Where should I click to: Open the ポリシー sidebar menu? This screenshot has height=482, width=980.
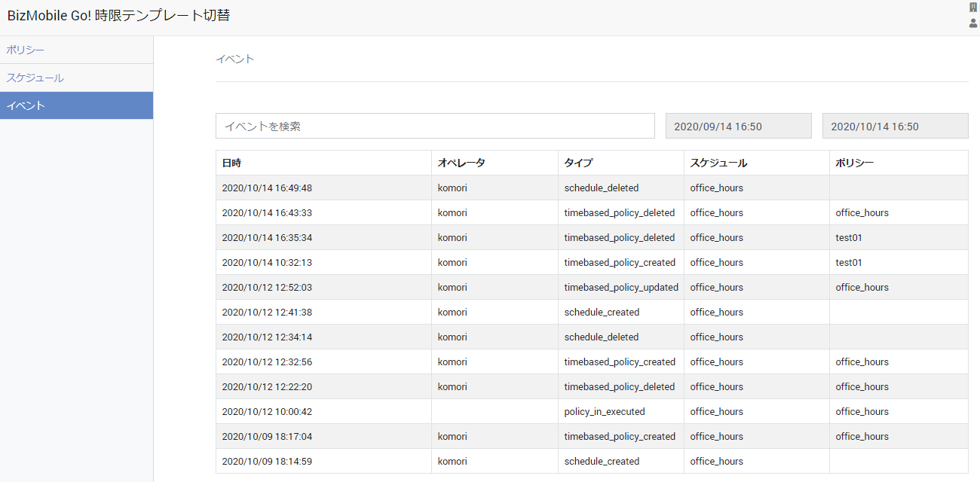26,50
